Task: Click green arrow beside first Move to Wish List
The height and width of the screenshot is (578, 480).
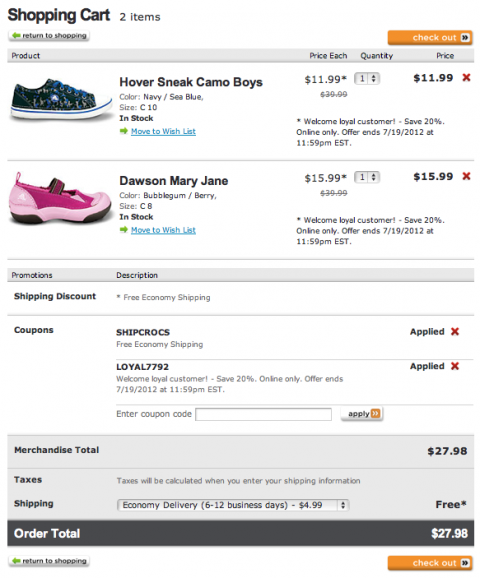Action: point(124,131)
